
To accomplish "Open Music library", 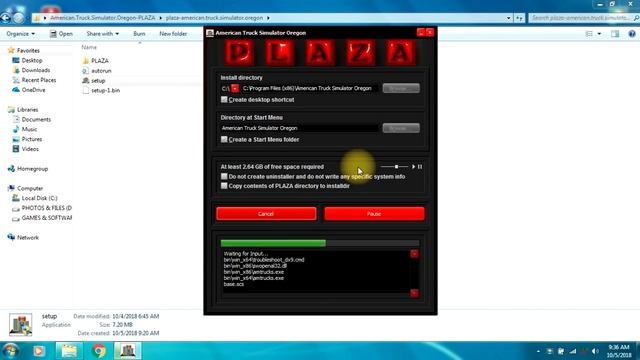I will click(29, 129).
